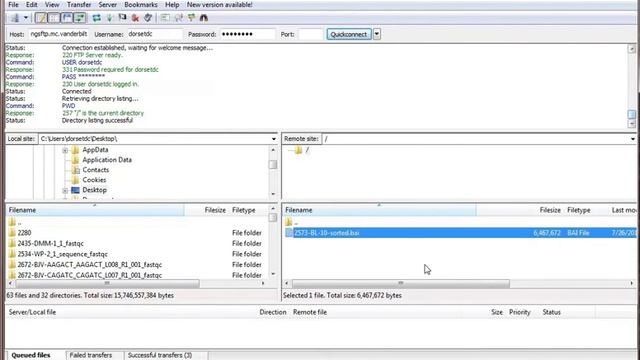Switch to the Successful transfers (3) tab
Image resolution: width=640 pixels, height=360 pixels.
click(x=160, y=355)
